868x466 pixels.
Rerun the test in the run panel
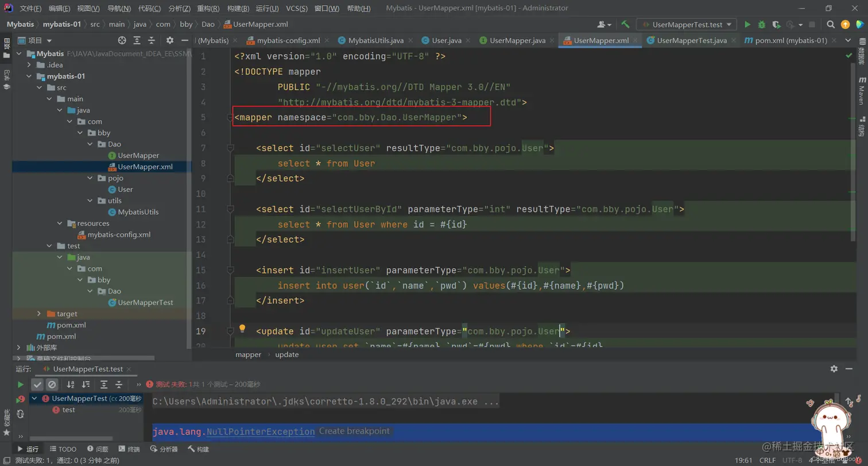tap(21, 384)
